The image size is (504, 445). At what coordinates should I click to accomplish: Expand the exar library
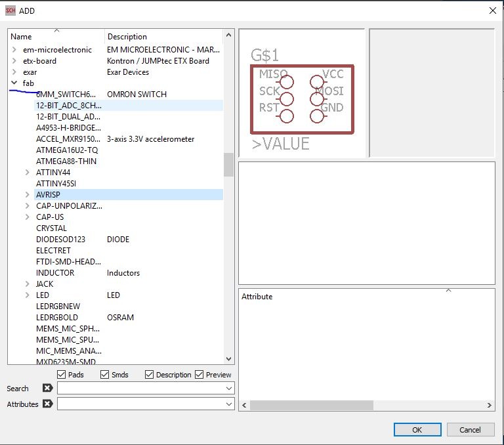pos(14,72)
